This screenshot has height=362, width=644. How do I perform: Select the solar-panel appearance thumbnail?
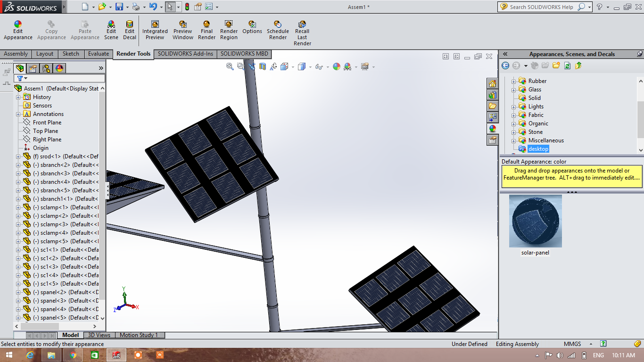pos(535,222)
